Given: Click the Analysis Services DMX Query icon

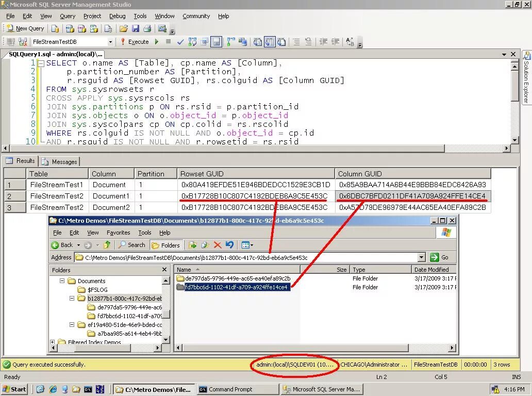Looking at the screenshot, I should pyautogui.click(x=82, y=28).
